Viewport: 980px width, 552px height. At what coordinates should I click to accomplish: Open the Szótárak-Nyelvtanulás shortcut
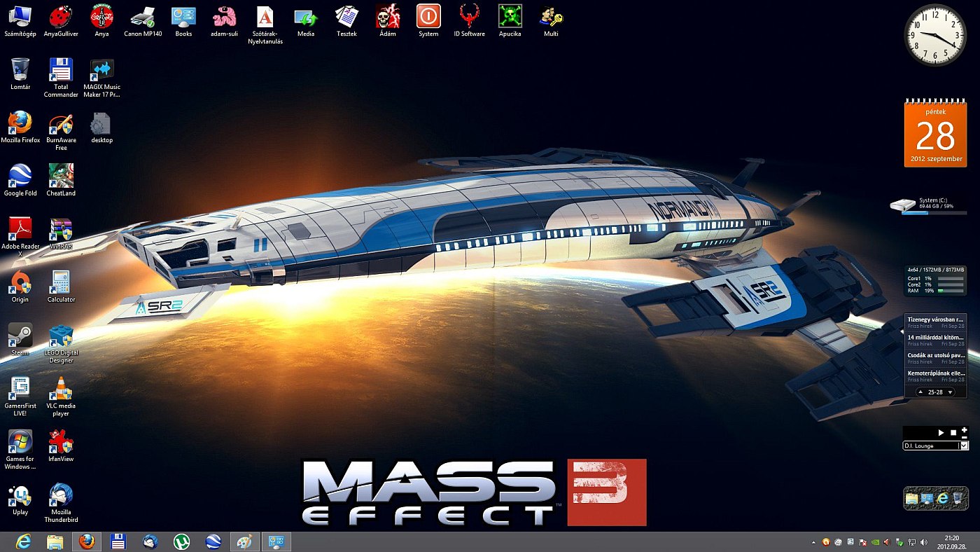[265, 25]
